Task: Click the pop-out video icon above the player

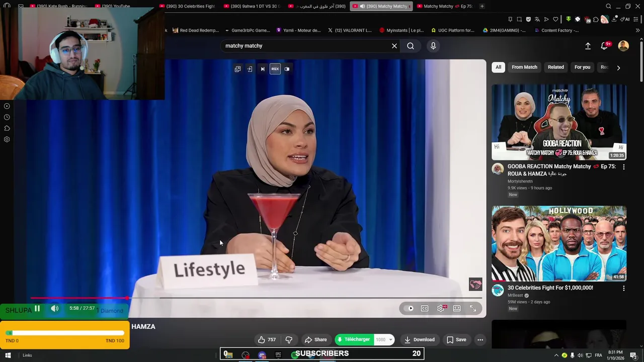Action: pyautogui.click(x=237, y=69)
